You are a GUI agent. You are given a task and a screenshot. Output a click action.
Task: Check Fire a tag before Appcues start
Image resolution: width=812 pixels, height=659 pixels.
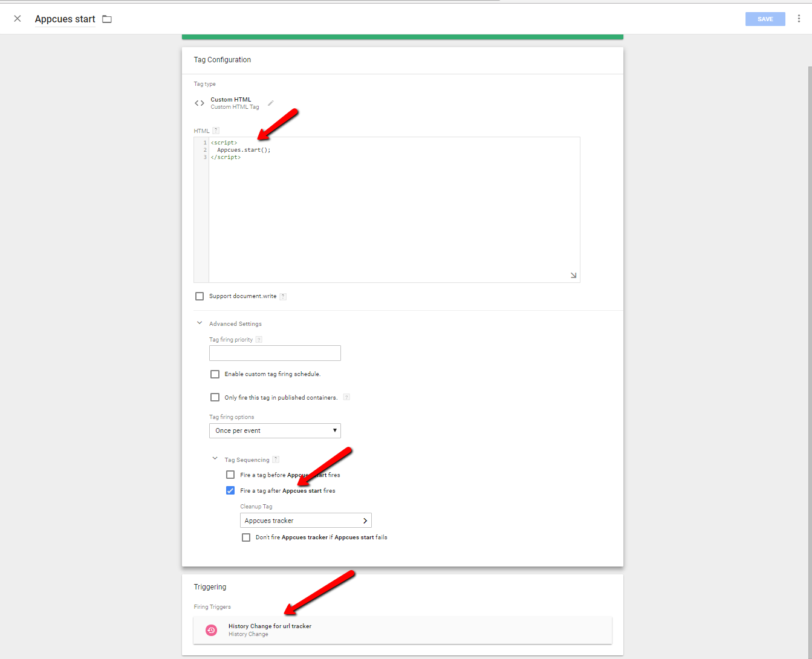click(230, 475)
